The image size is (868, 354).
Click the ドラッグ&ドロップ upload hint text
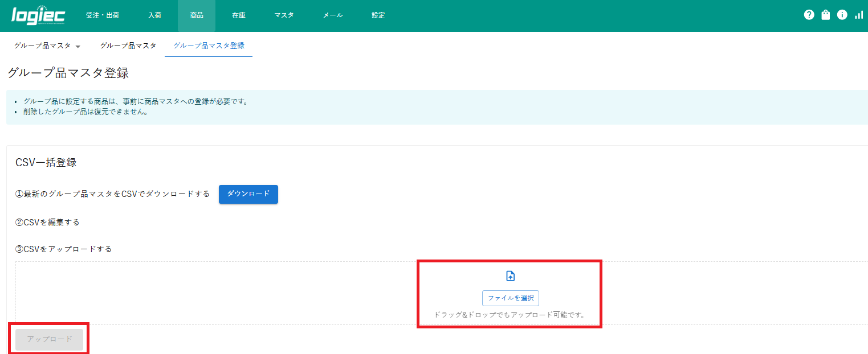pos(510,315)
